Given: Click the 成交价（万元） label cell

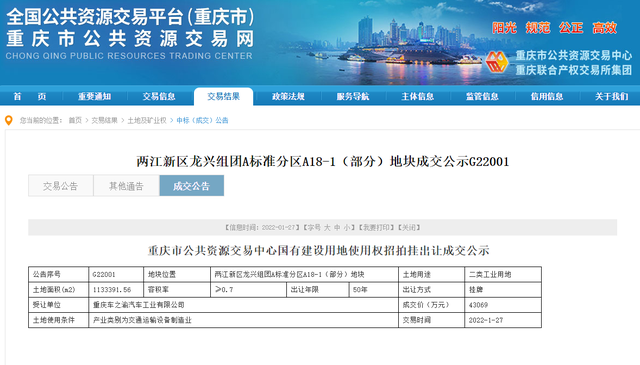Looking at the screenshot, I should tap(431, 305).
